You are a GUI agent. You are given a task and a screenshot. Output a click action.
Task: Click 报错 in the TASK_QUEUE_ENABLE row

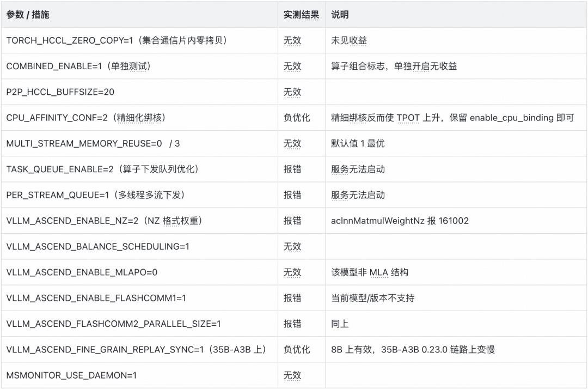click(x=292, y=169)
